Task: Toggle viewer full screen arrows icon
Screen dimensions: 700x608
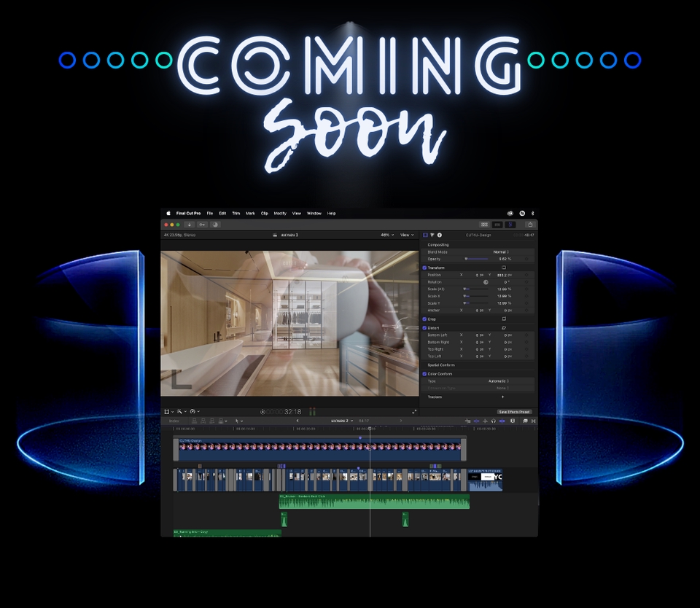Action: 414,412
